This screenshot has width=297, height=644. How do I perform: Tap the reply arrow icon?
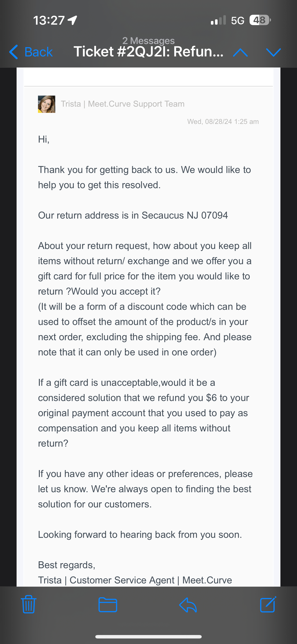tap(188, 605)
